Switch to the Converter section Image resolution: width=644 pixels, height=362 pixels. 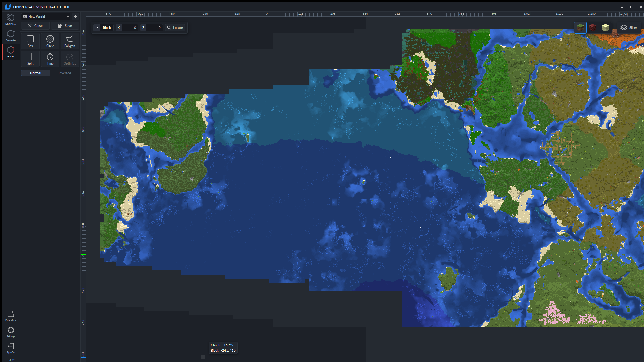click(x=11, y=35)
